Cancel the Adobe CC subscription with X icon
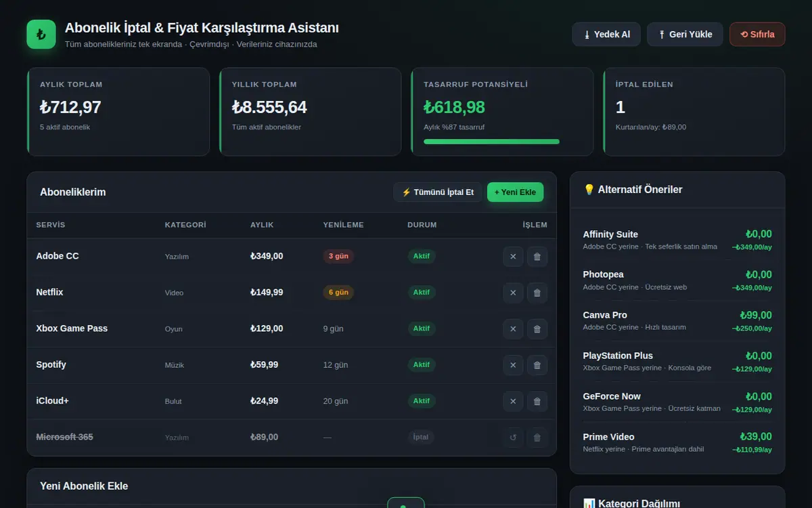The image size is (812, 508). (x=513, y=256)
